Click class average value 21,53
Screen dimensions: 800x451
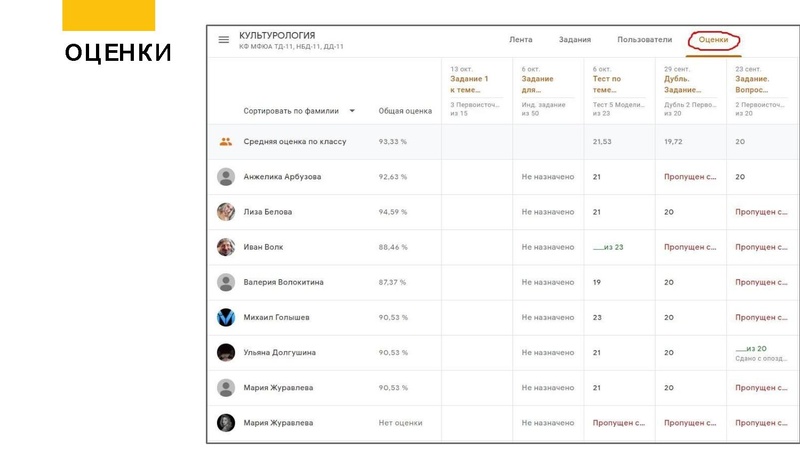coord(602,141)
